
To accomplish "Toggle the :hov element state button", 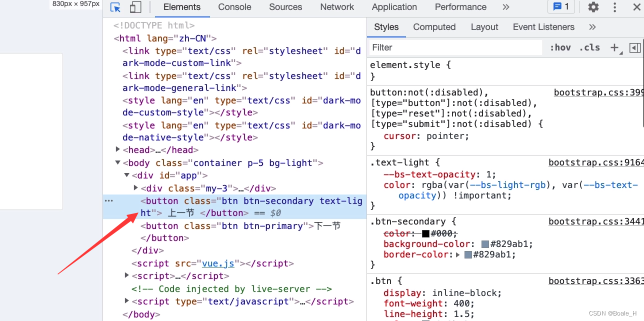I will (560, 47).
